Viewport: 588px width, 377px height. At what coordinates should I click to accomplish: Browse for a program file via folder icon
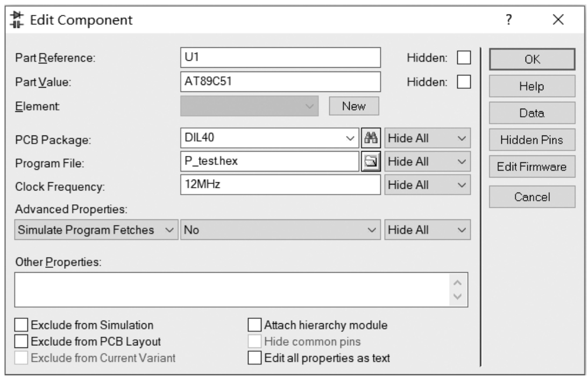click(370, 161)
